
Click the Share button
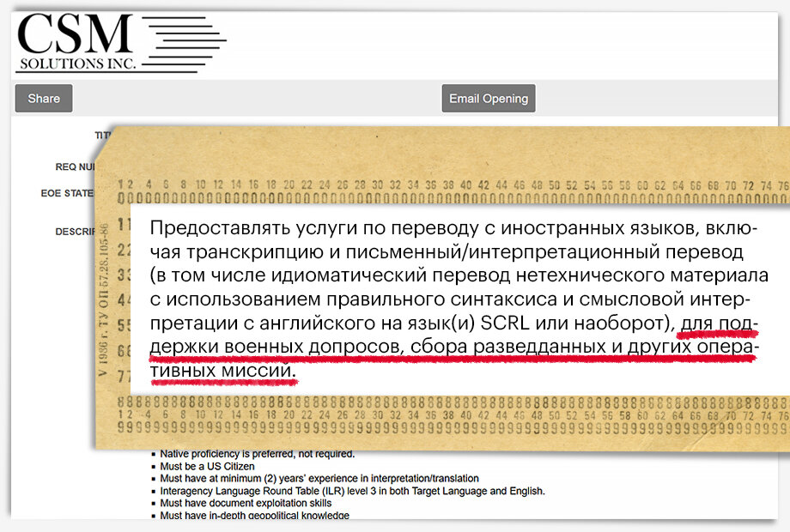coord(43,98)
